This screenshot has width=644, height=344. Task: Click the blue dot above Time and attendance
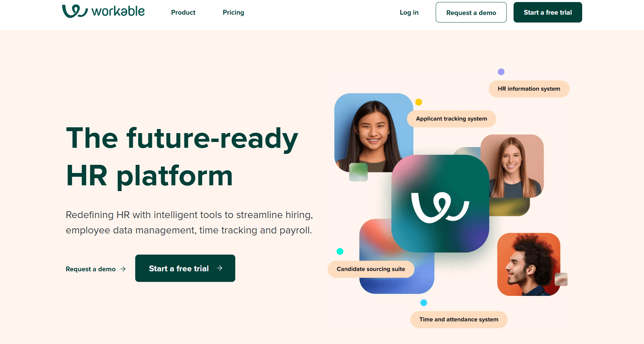click(x=424, y=303)
